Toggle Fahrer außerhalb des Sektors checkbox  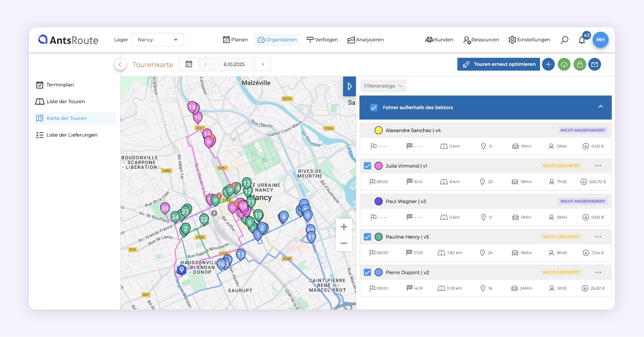point(374,108)
